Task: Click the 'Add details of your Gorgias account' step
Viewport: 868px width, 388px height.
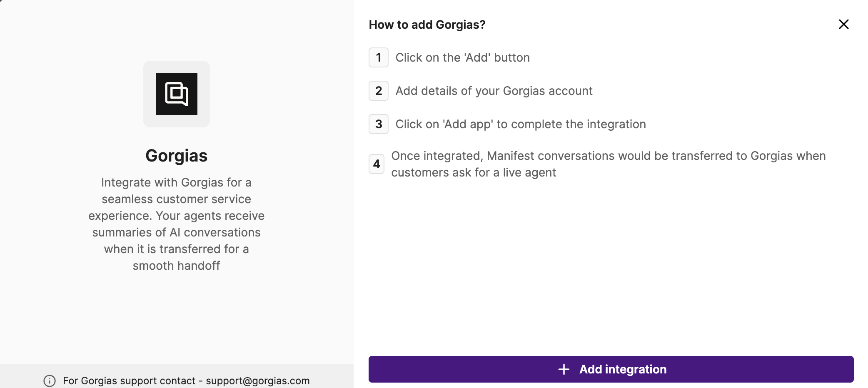Action: [x=494, y=91]
